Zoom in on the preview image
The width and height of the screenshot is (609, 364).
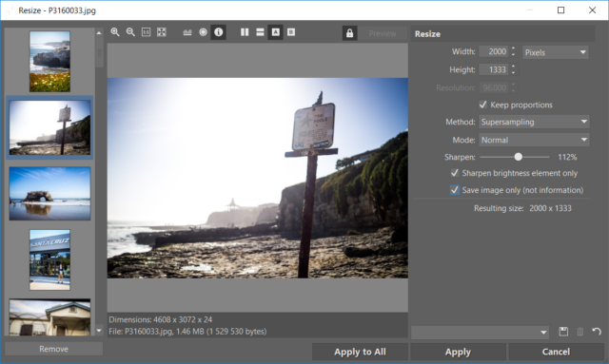(x=115, y=32)
